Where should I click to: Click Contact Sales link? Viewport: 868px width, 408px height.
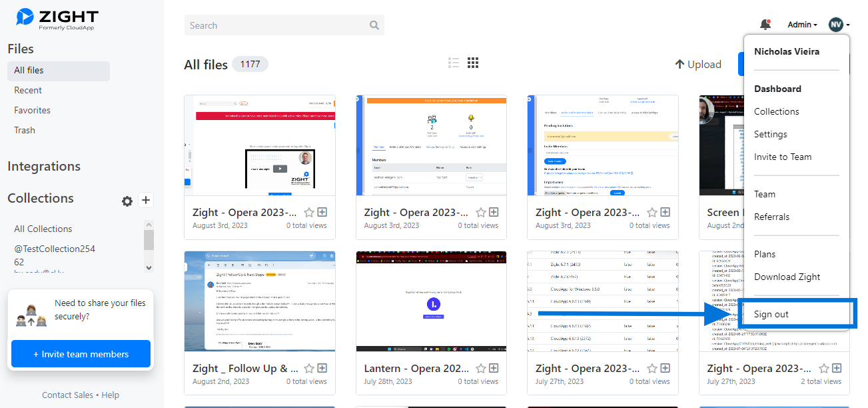(x=67, y=395)
